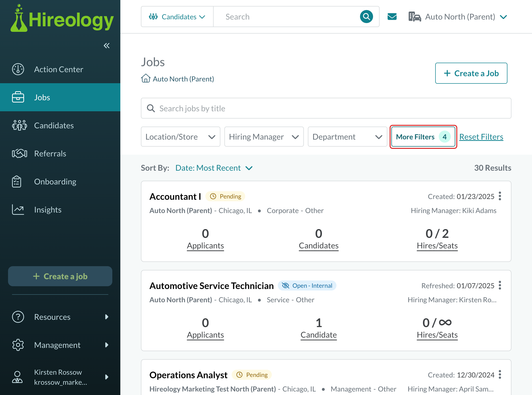Click the Search jobs by title field
The height and width of the screenshot is (395, 532).
pos(326,108)
